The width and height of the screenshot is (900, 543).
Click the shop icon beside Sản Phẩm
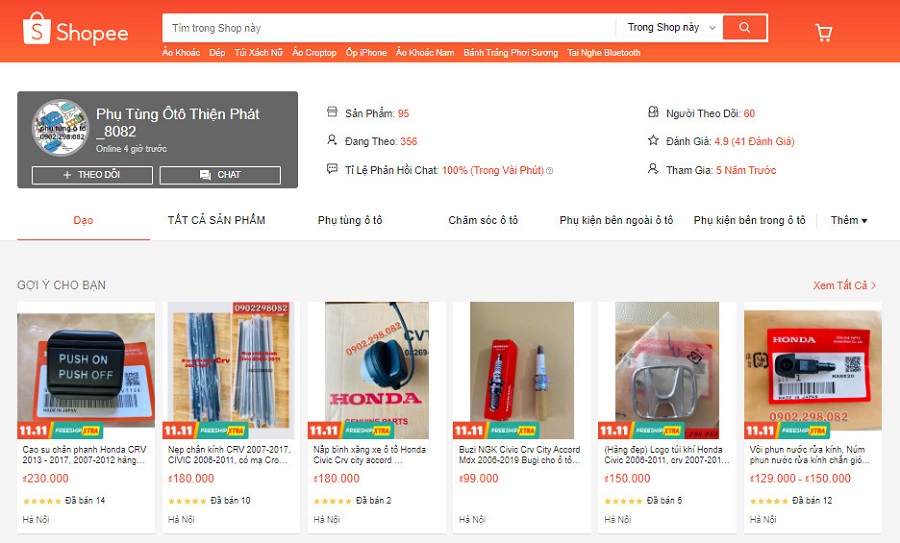(x=332, y=111)
